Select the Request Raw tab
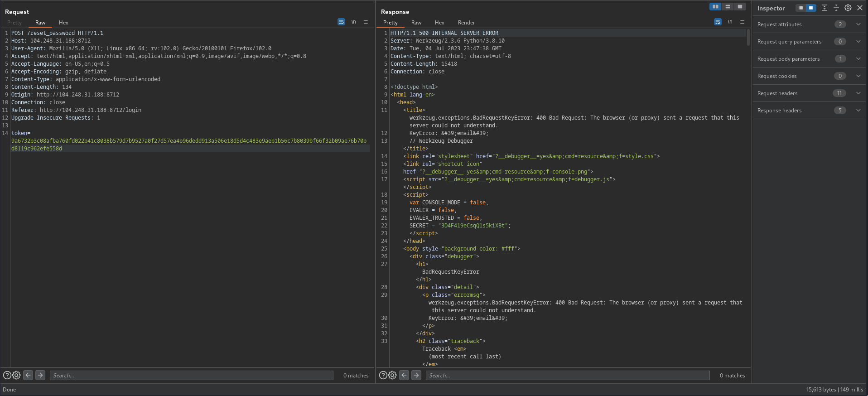868x396 pixels. (x=40, y=23)
